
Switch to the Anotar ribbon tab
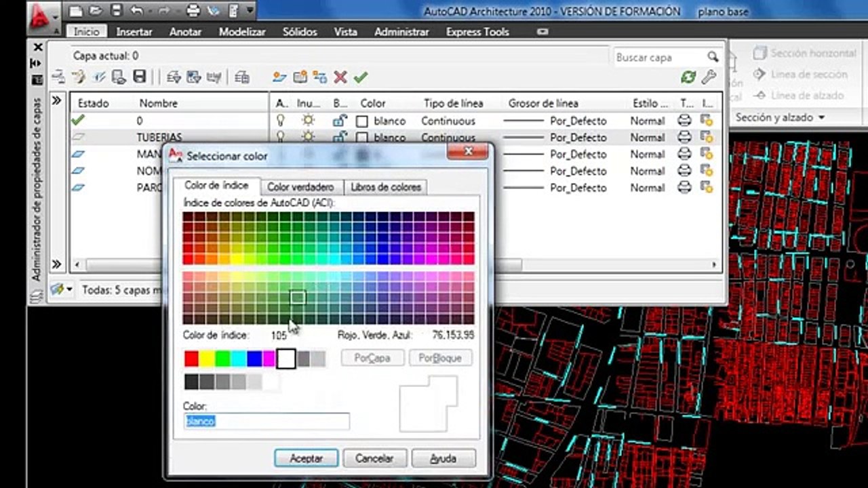tap(185, 32)
